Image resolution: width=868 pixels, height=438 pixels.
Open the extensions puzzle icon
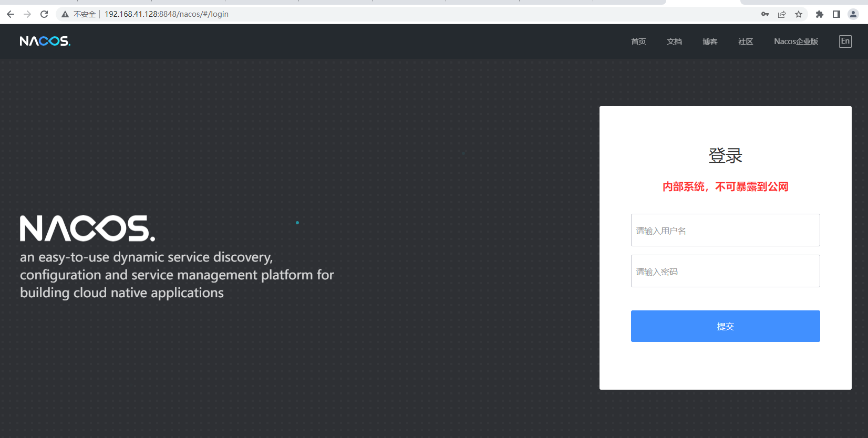point(820,14)
